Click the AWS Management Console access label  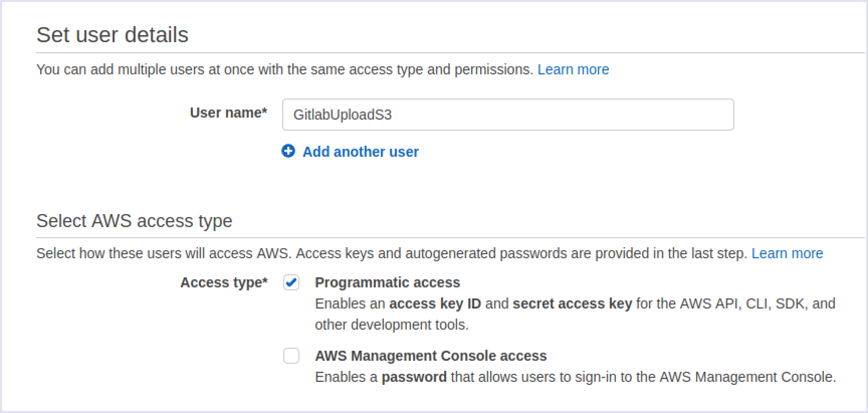pyautogui.click(x=430, y=356)
